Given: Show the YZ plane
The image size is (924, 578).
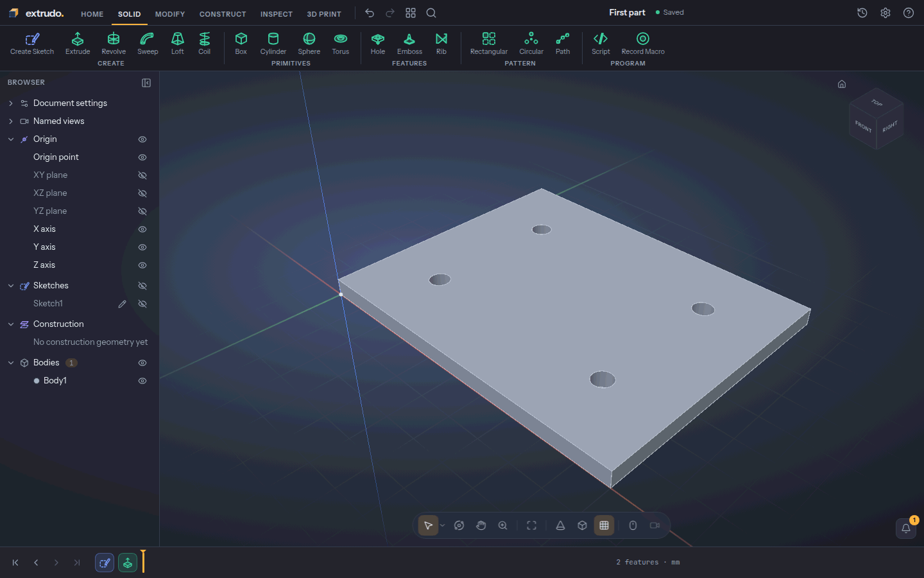Looking at the screenshot, I should (142, 211).
